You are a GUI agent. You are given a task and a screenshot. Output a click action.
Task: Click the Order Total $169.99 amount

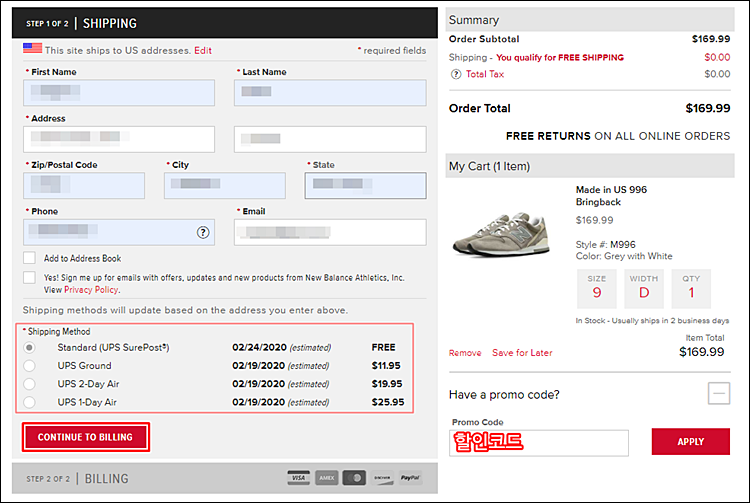[707, 108]
